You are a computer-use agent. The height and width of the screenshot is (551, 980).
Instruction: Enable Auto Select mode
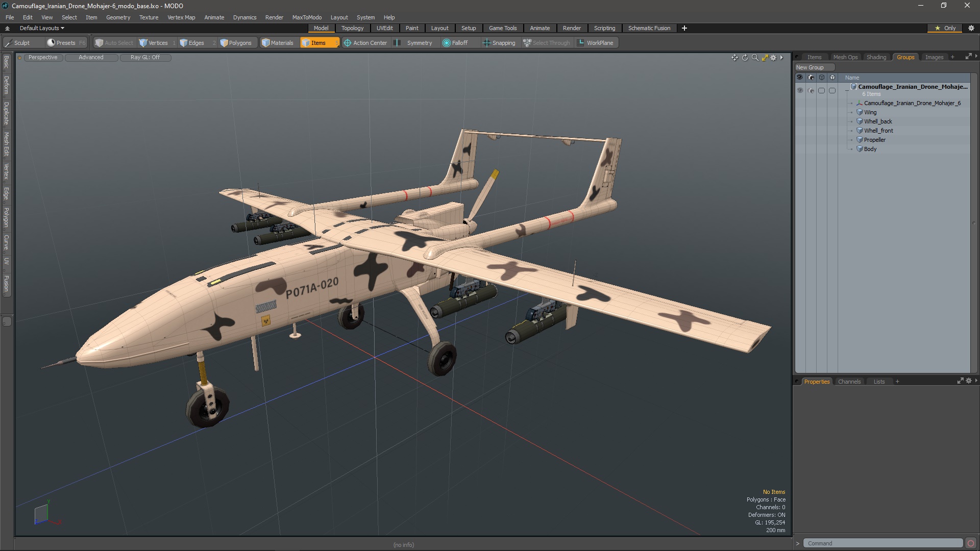(114, 43)
